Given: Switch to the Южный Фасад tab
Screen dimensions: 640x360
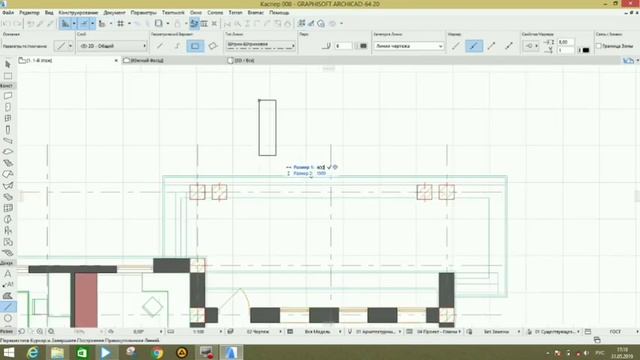Looking at the screenshot, I should click(x=173, y=60).
